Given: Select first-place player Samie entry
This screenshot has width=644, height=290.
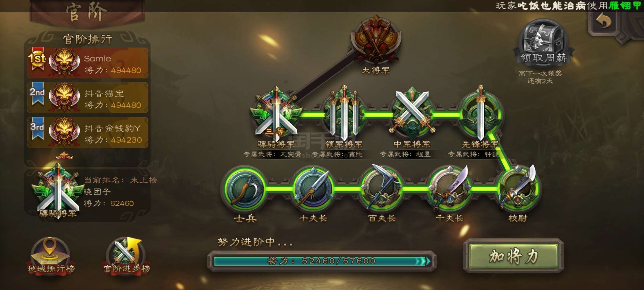Looking at the screenshot, I should [x=87, y=63].
